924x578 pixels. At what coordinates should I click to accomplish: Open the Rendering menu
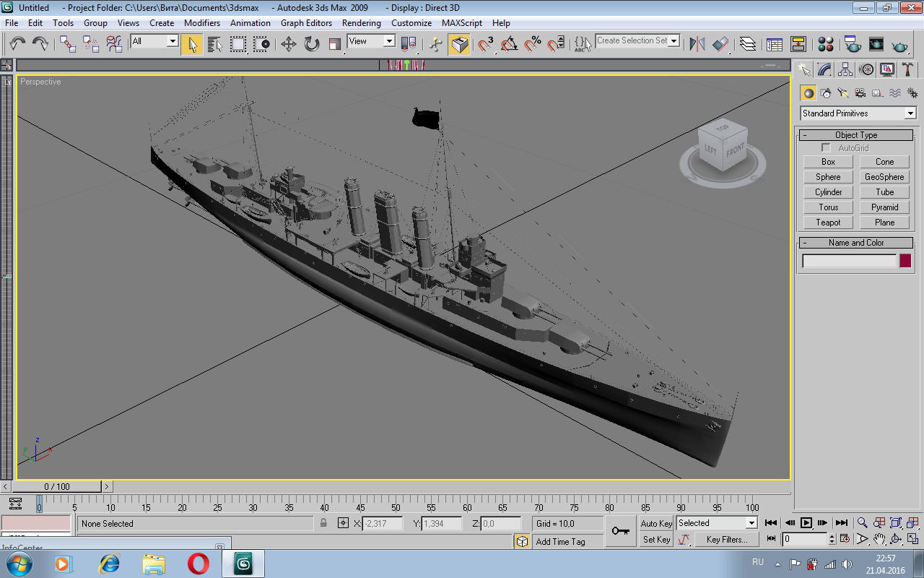coord(361,23)
